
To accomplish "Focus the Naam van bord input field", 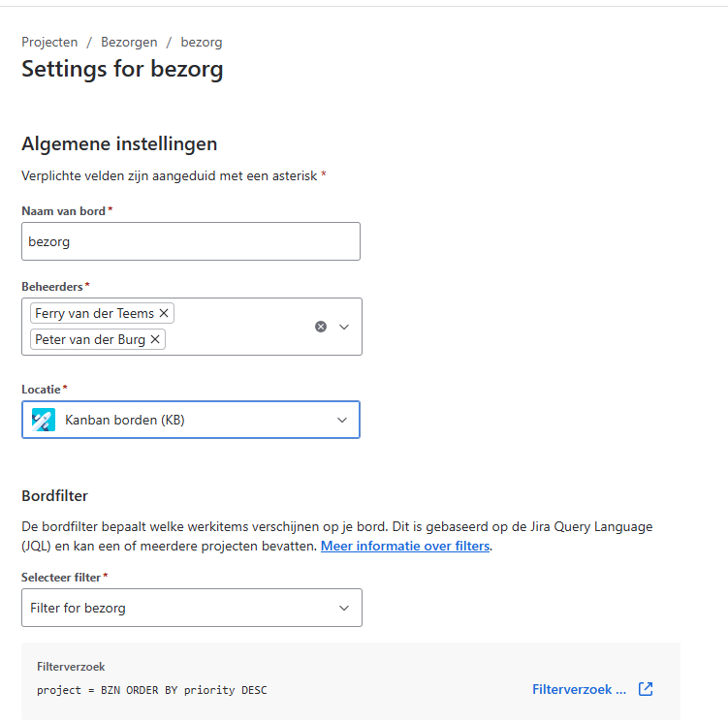I will coord(191,241).
